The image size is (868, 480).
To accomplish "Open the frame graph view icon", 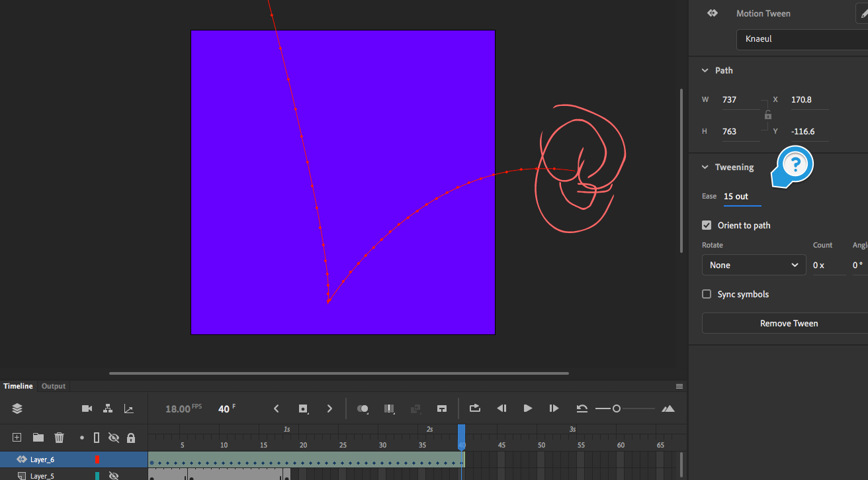I will [x=128, y=408].
